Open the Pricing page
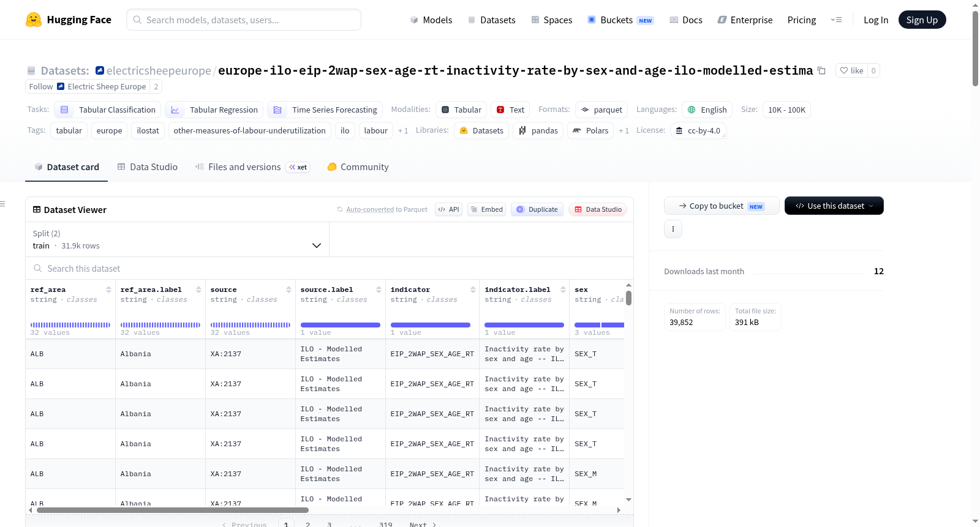Image resolution: width=980 pixels, height=527 pixels. click(x=802, y=20)
